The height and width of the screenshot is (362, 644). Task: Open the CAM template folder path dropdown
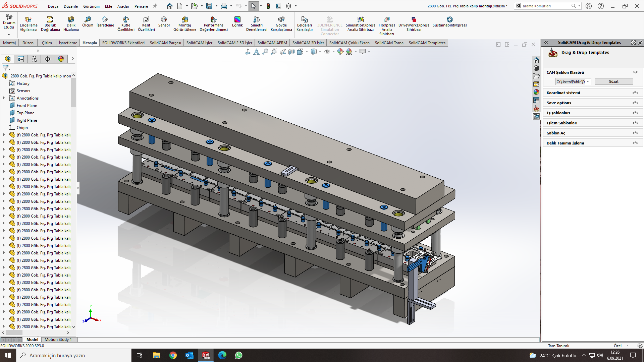588,81
